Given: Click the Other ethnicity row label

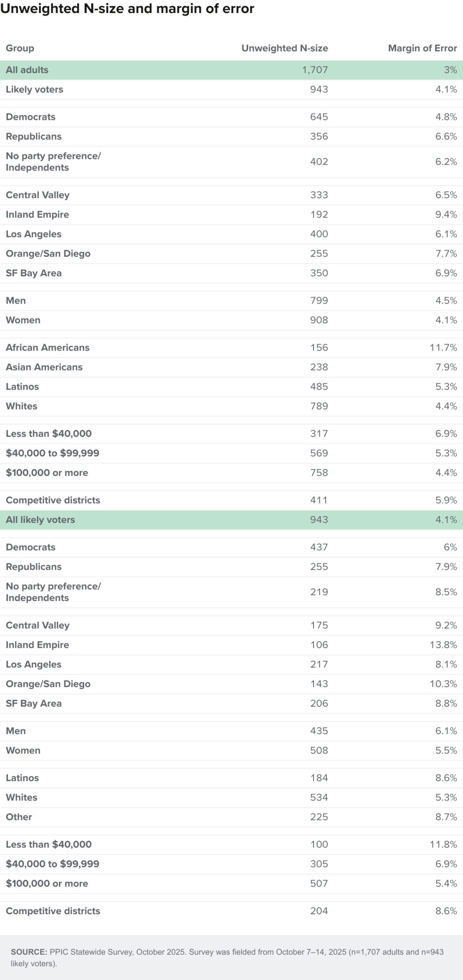Looking at the screenshot, I should (x=19, y=817).
